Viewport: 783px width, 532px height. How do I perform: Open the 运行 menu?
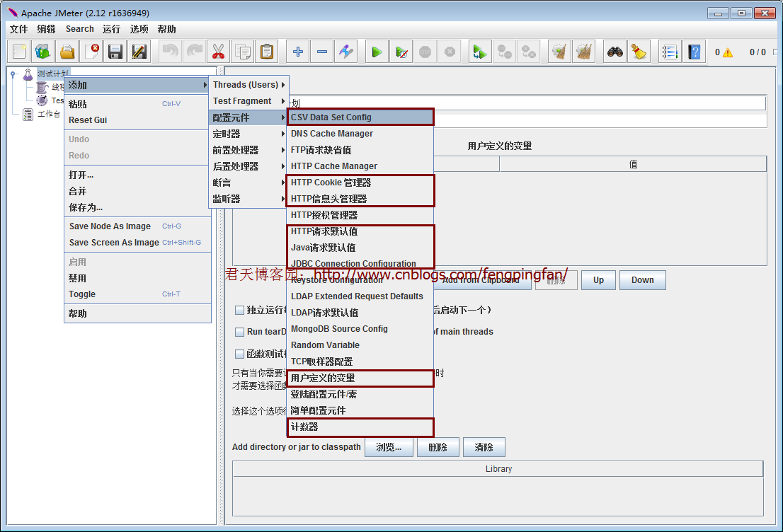[x=111, y=29]
